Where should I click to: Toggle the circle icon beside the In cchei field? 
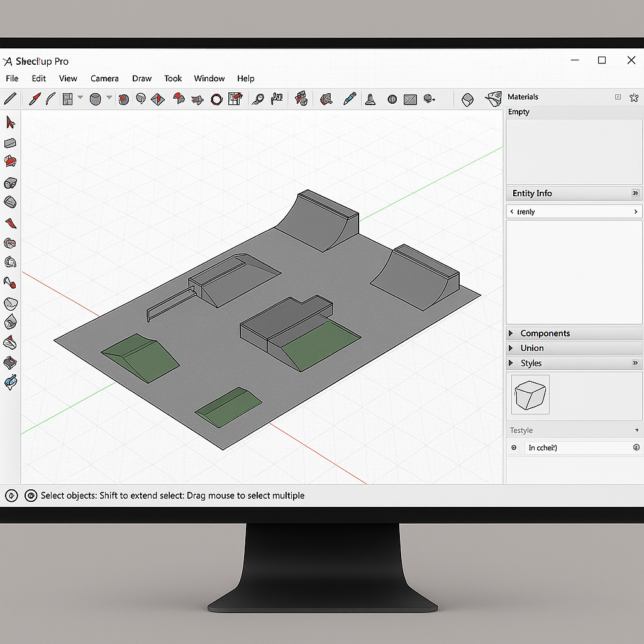pos(514,448)
